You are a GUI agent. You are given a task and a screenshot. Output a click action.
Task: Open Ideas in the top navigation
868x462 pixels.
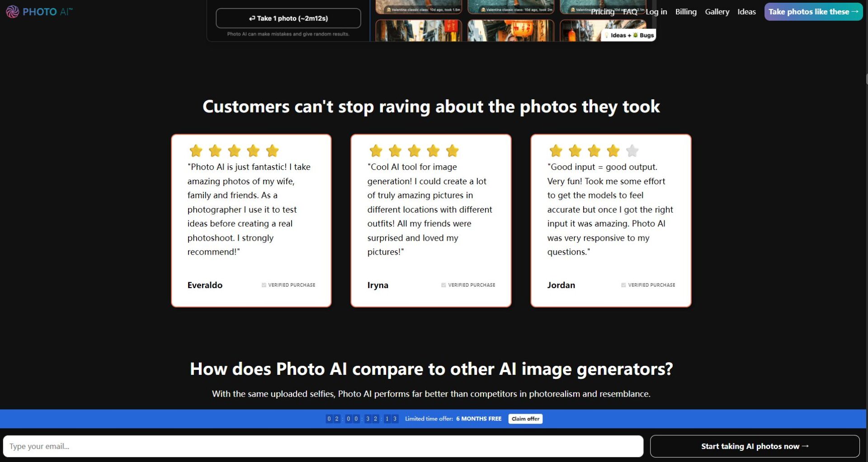coord(746,12)
